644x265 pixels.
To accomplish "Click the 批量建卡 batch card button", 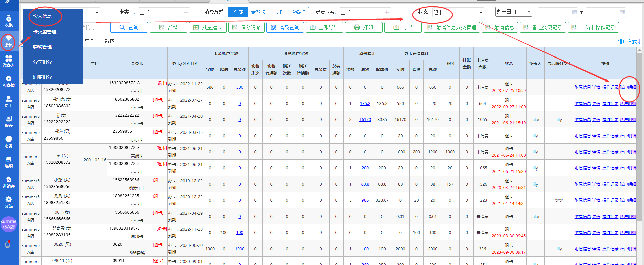I will (x=207, y=27).
